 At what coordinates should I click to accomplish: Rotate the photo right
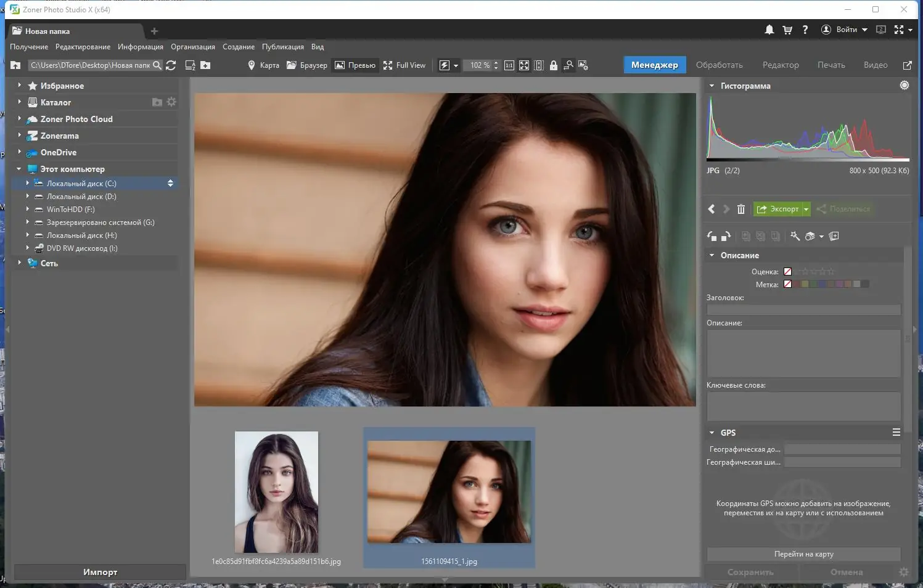728,236
